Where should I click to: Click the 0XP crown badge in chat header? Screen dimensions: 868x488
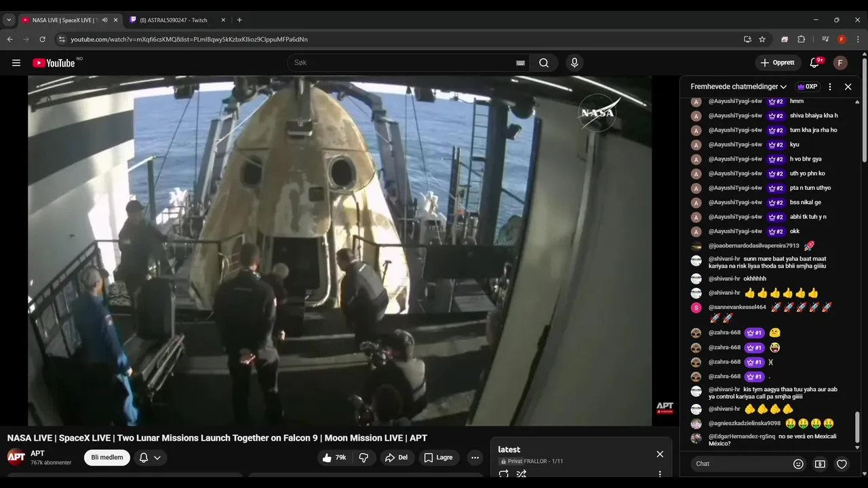[807, 87]
